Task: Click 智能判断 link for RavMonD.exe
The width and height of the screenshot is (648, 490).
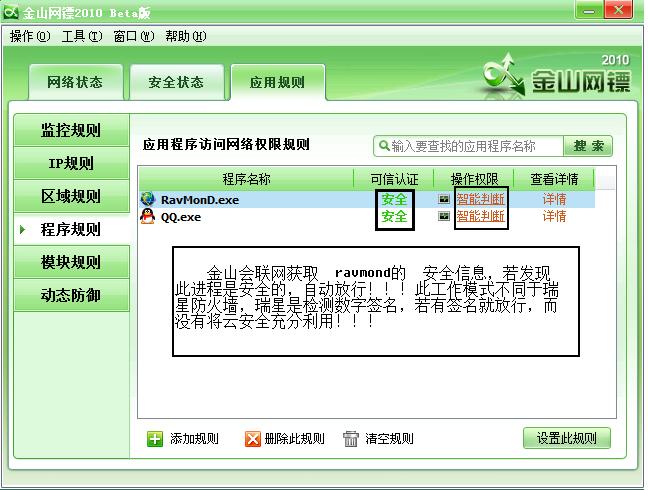Action: coord(481,200)
